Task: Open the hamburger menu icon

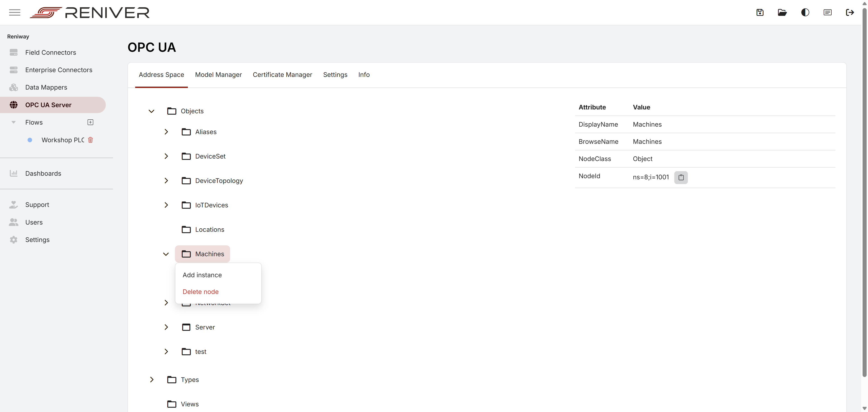Action: pyautogui.click(x=14, y=12)
